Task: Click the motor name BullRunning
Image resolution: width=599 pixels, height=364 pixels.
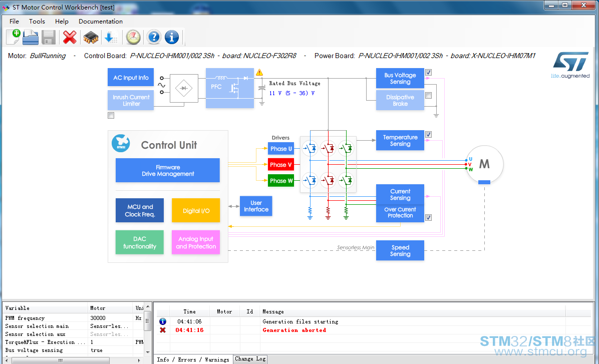Action: click(x=48, y=56)
